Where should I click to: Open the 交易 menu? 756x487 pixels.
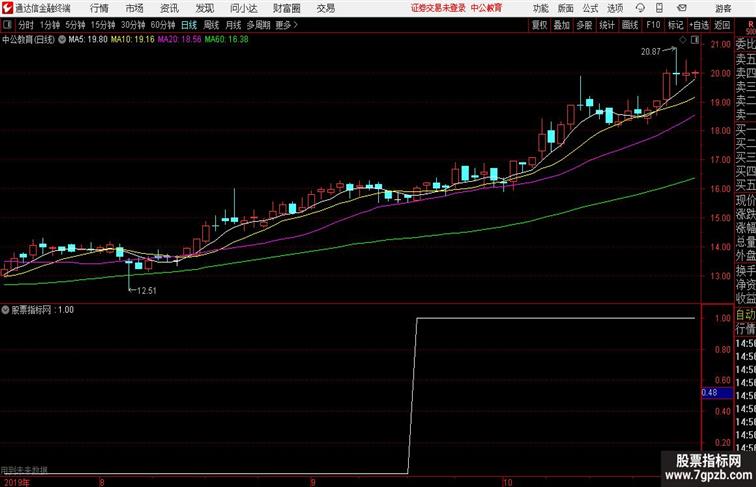click(325, 8)
